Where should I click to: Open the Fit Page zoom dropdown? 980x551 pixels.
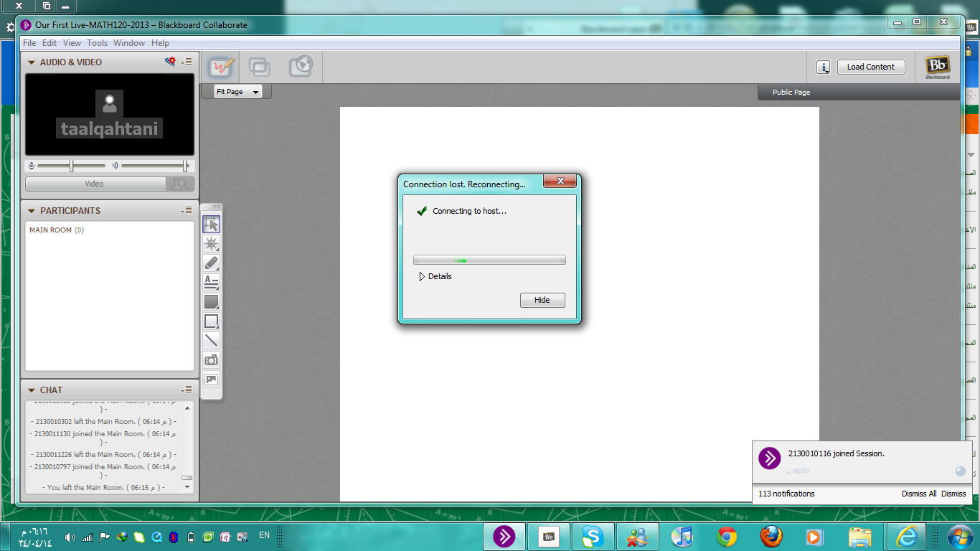tap(238, 92)
